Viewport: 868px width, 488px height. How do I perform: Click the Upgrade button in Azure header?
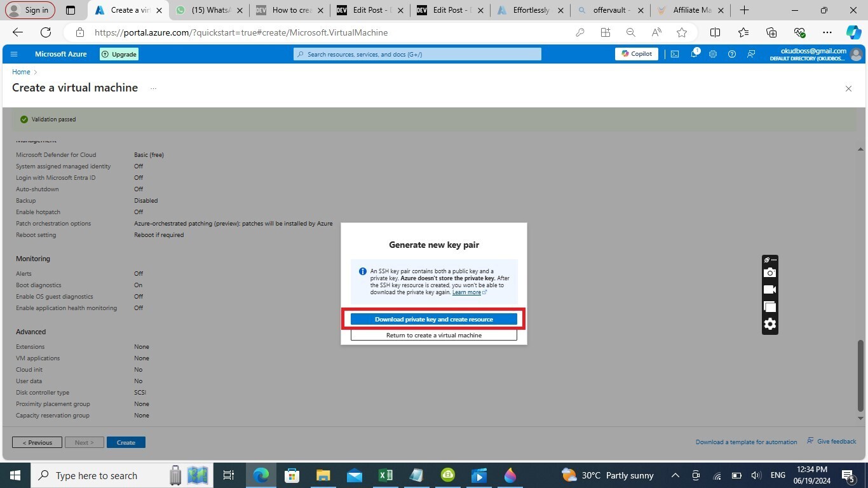[119, 54]
